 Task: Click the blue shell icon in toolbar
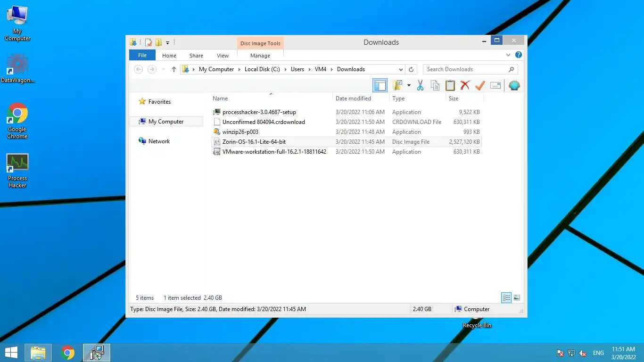pos(514,85)
